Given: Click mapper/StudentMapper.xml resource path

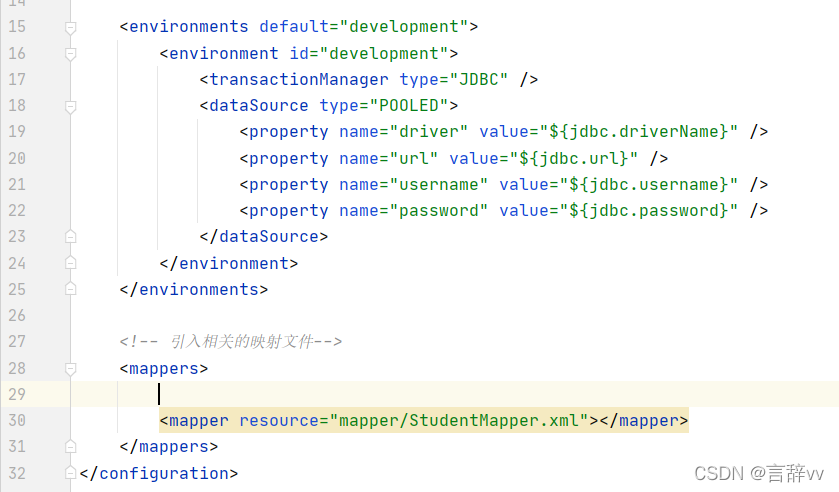Looking at the screenshot, I should pos(459,421).
